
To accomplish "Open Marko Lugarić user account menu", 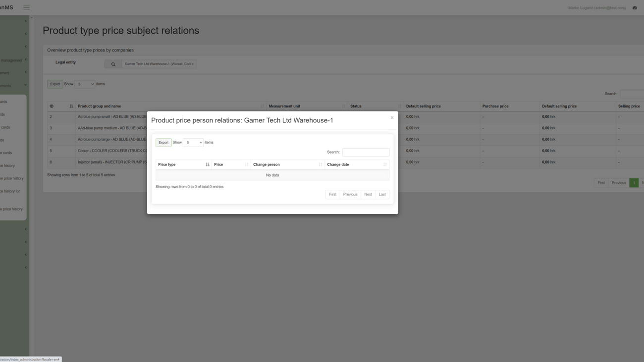I will (x=597, y=8).
